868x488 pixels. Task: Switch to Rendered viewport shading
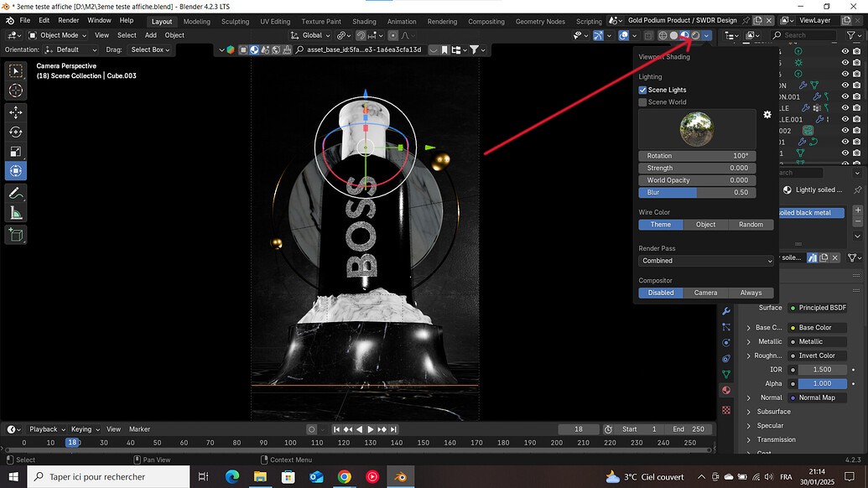click(x=696, y=35)
